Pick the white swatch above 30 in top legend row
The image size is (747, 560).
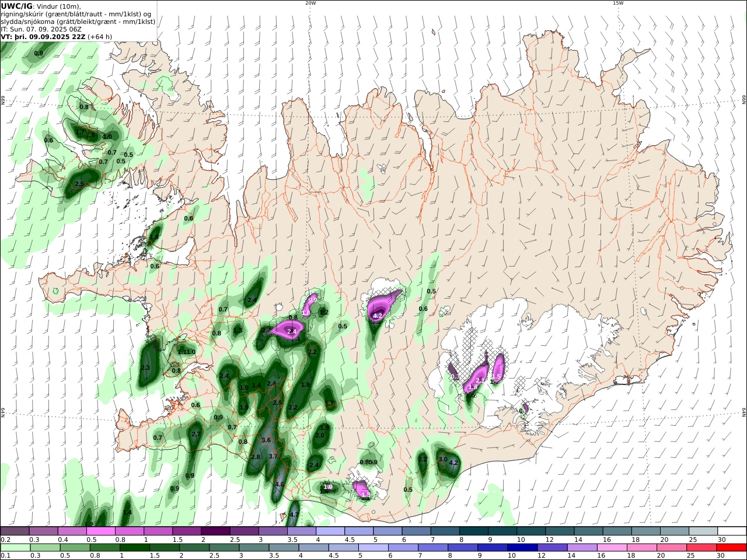click(732, 531)
